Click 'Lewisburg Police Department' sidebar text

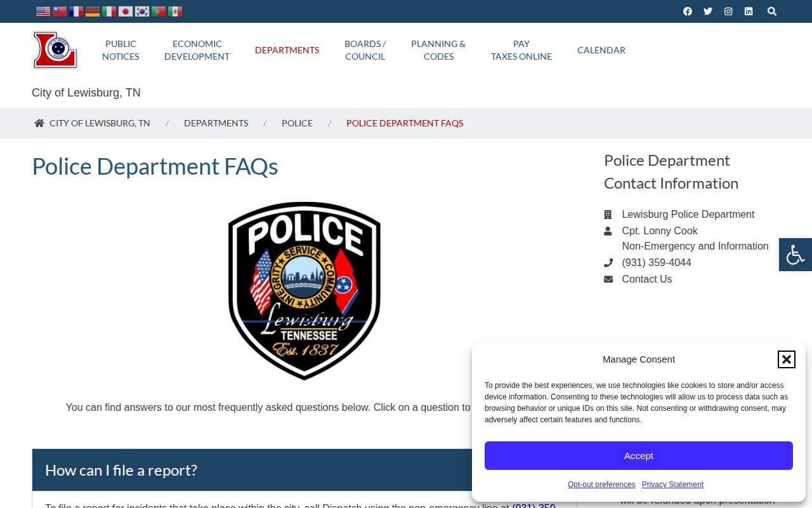pos(688,215)
